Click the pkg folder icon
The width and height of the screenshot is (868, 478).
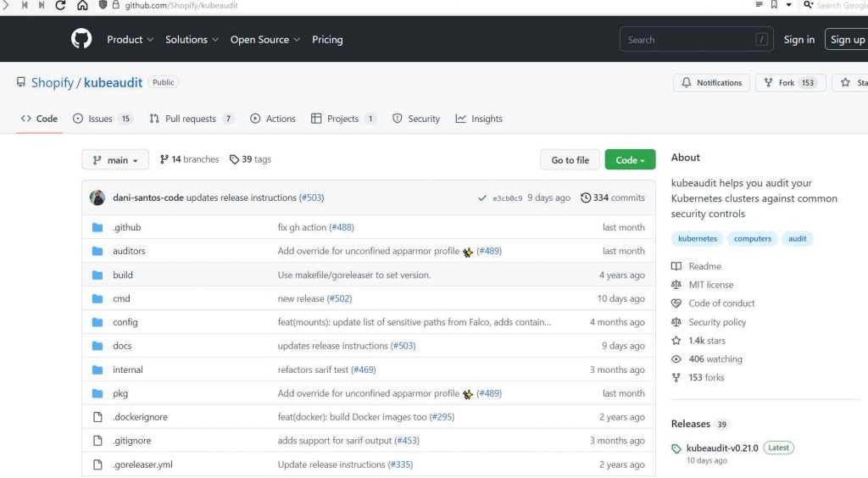click(x=97, y=393)
